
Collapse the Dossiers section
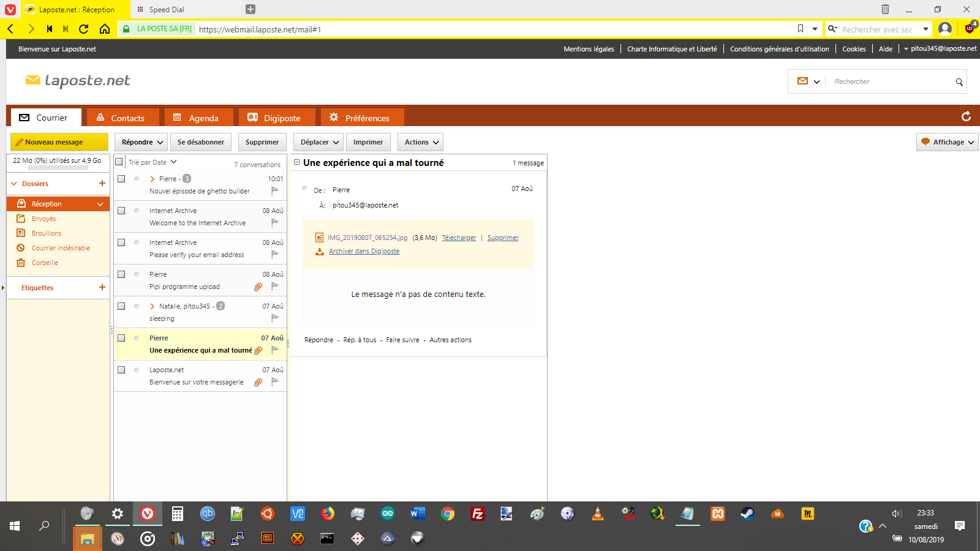point(14,184)
